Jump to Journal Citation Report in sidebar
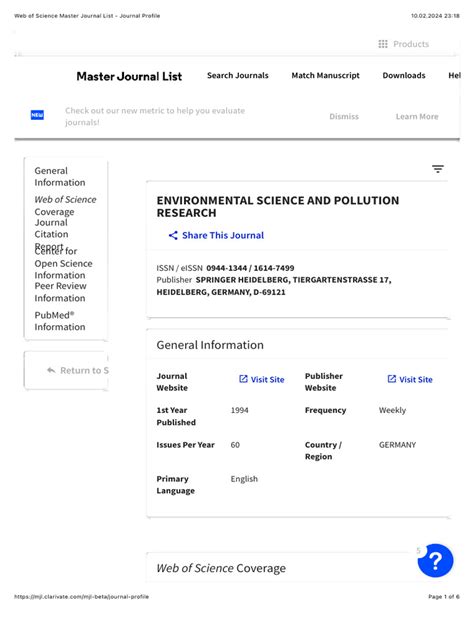Image resolution: width=474 pixels, height=632 pixels. (51, 234)
